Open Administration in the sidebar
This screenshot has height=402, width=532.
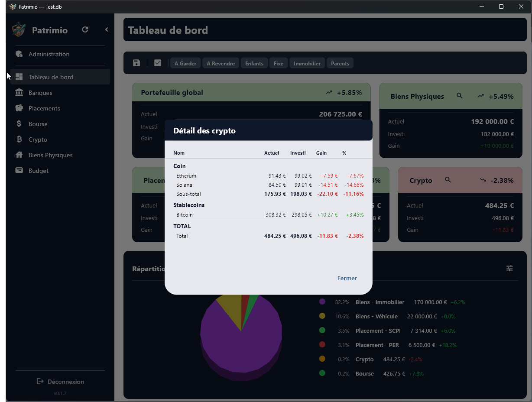[x=60, y=54]
